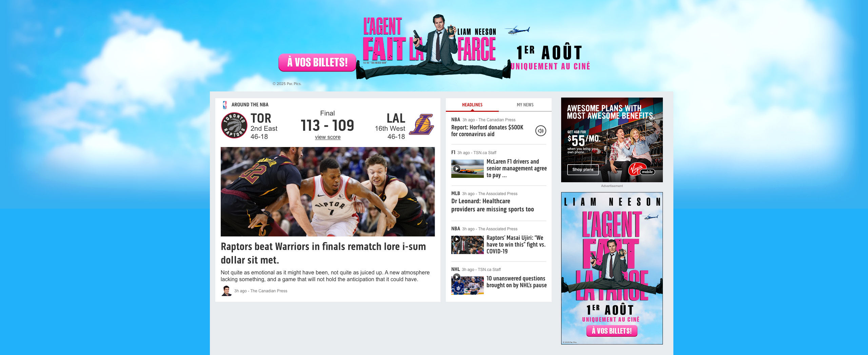
Task: Play the McLaren F1 drivers video
Action: click(x=457, y=168)
